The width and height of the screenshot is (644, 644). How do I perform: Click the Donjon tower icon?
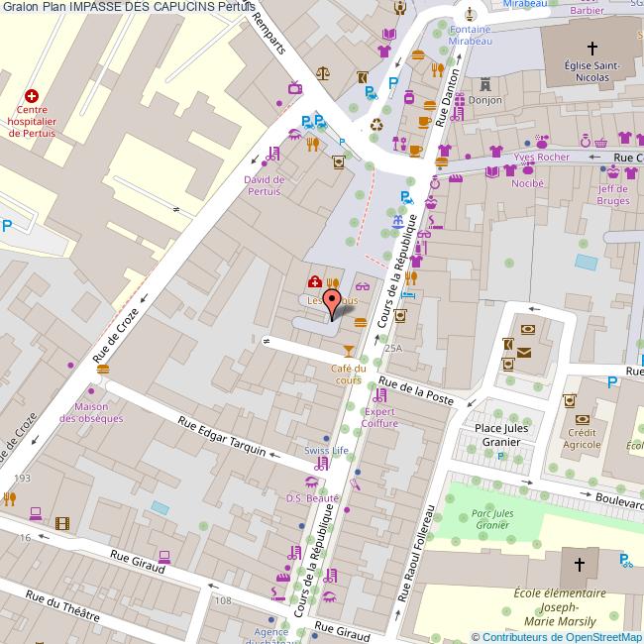(x=485, y=85)
